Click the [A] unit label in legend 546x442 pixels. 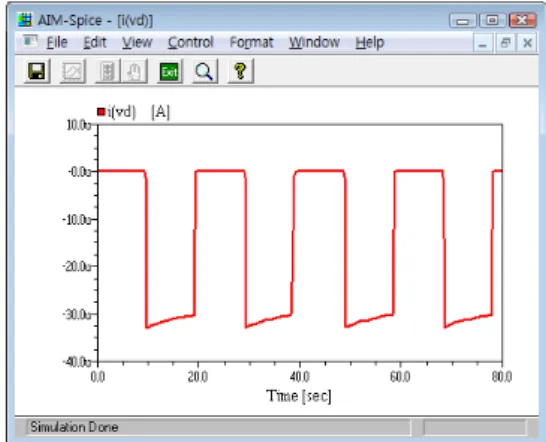point(161,112)
